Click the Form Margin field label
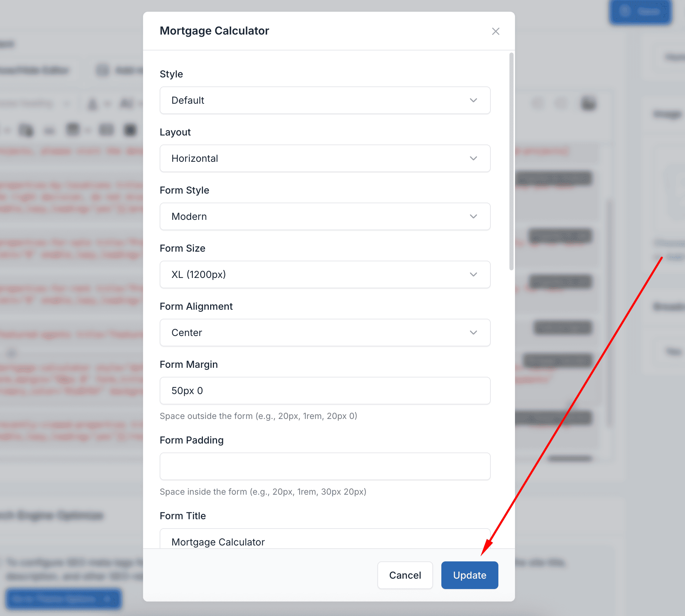Viewport: 685px width, 616px height. pyautogui.click(x=189, y=364)
